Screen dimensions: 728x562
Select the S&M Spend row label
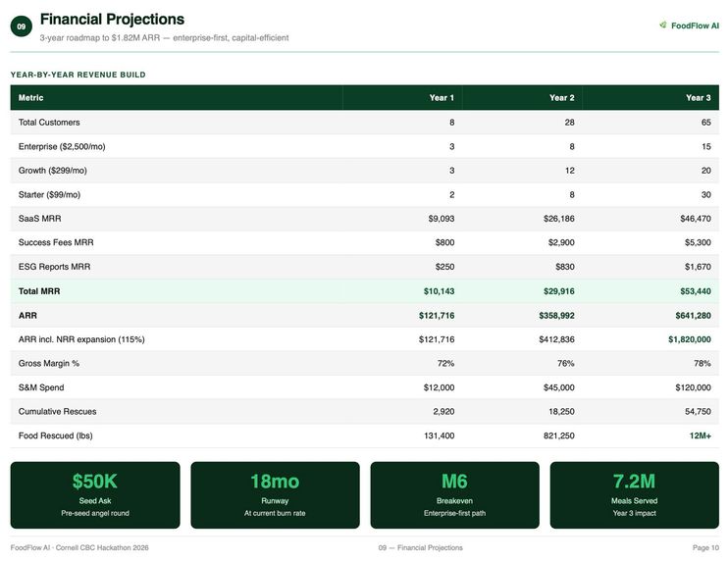point(41,387)
